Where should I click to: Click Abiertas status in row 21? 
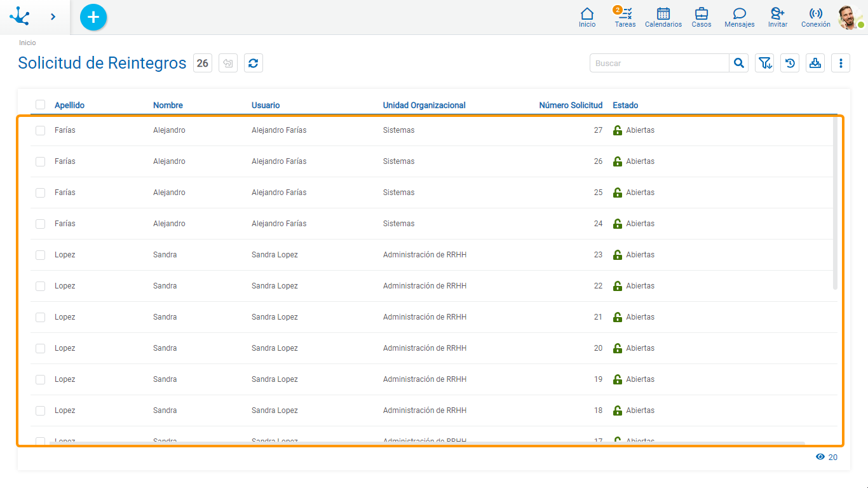(640, 317)
